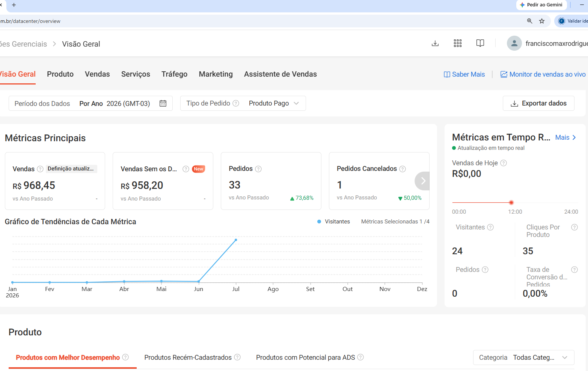Click the help icon next to Taxa de Conversão
This screenshot has width=588, height=371.
click(574, 270)
